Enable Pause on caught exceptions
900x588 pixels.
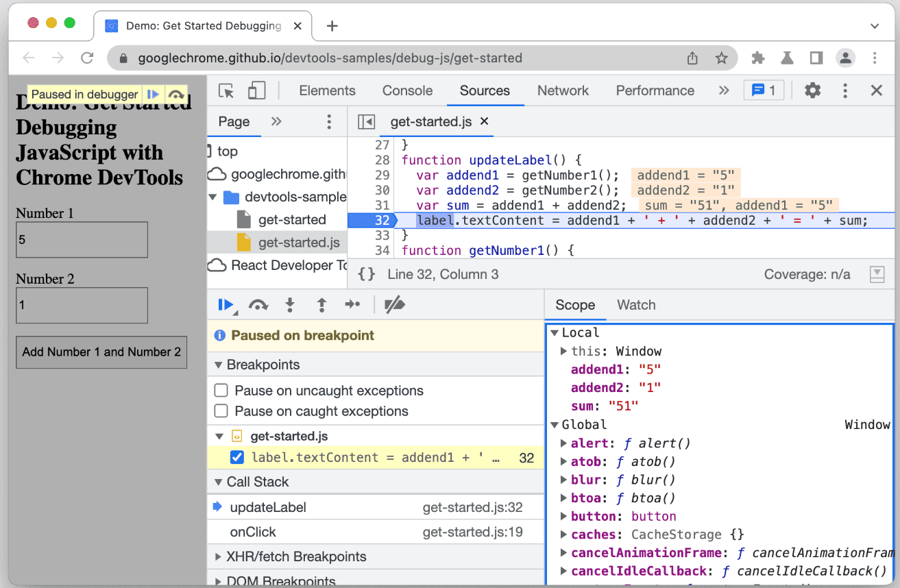click(x=221, y=411)
